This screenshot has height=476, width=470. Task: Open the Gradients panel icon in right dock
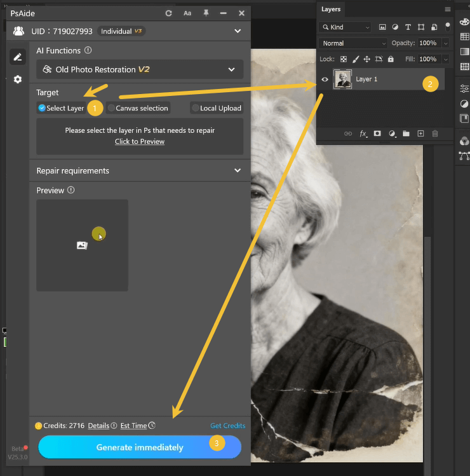pyautogui.click(x=464, y=51)
